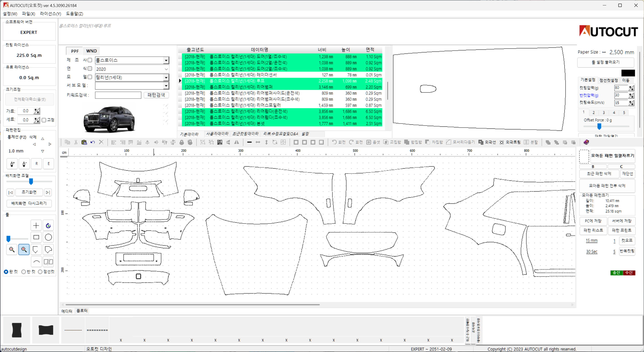Click the scissors cut icon
644x352 pixels.
click(76, 142)
